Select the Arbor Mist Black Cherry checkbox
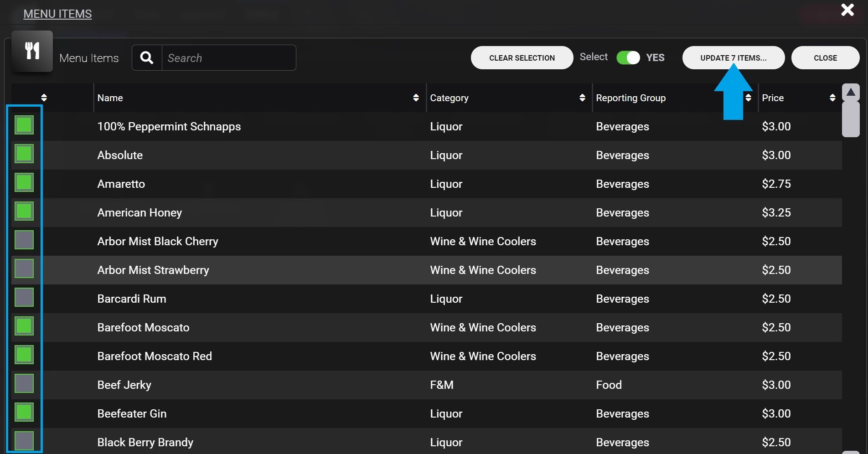This screenshot has width=868, height=454. click(x=24, y=239)
